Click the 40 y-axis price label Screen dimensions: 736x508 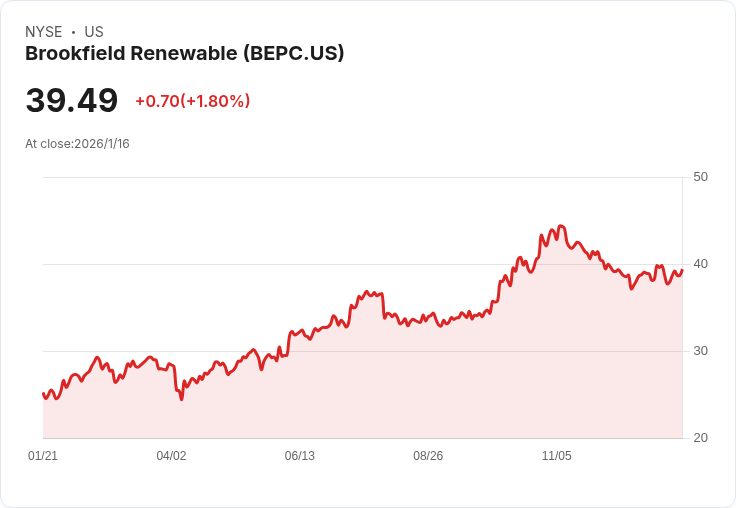click(700, 264)
